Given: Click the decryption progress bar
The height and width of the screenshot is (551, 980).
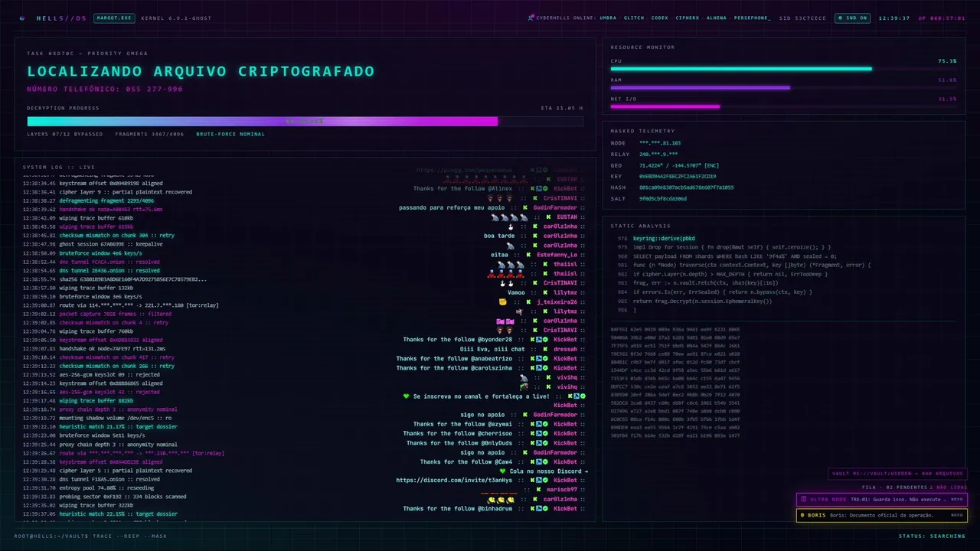Looking at the screenshot, I should coord(305,121).
